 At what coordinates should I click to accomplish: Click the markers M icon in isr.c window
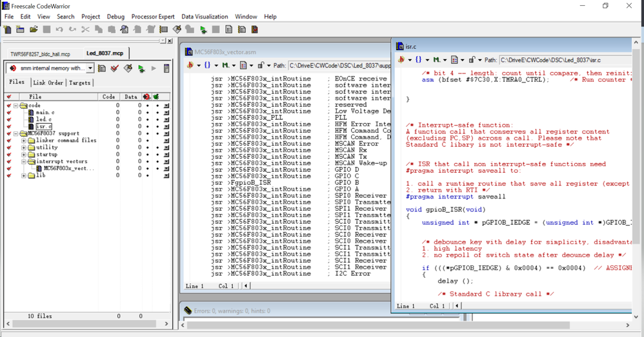click(437, 59)
